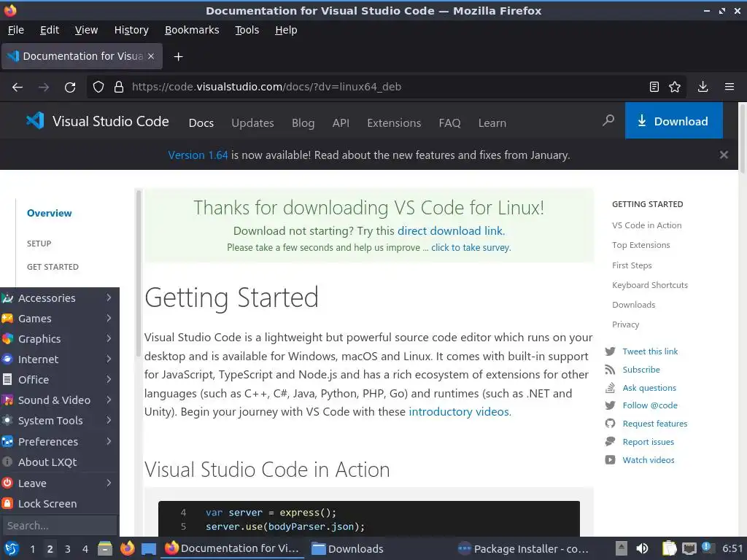The height and width of the screenshot is (560, 747).
Task: Click the show desktop icon in taskbar
Action: coord(149,549)
